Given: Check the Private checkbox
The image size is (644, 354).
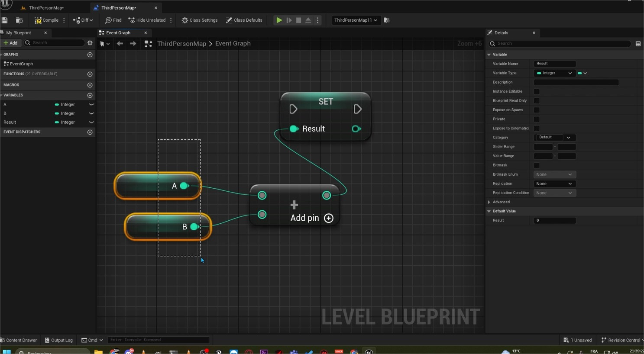Looking at the screenshot, I should tap(537, 119).
